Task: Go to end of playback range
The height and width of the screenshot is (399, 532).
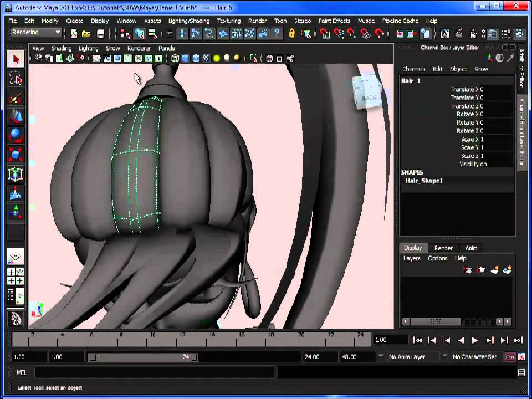Action: pyautogui.click(x=518, y=340)
